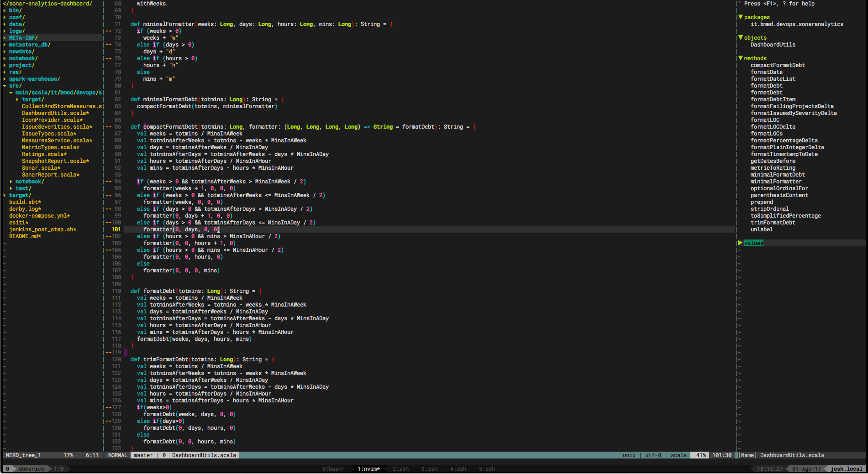The image size is (868, 474).
Task: Expand the bin/ folder in NERDTree
Action: pos(5,10)
